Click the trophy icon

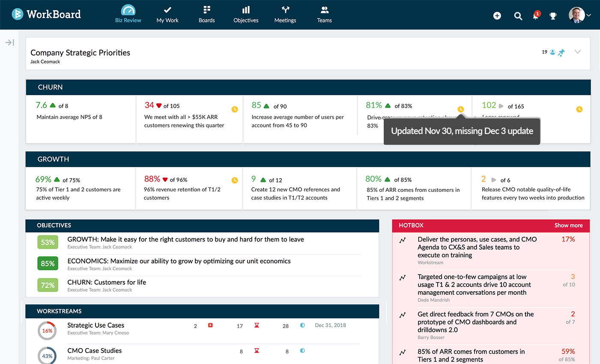553,16
